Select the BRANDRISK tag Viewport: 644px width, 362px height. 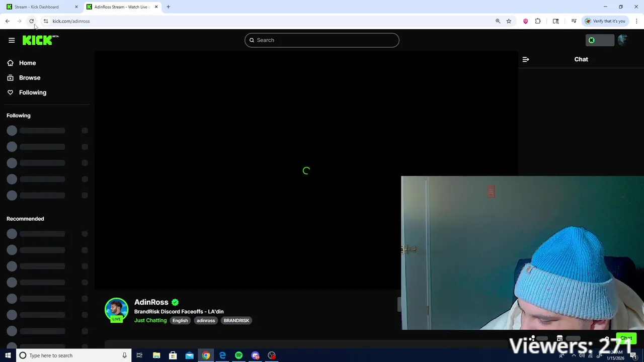coord(236,320)
